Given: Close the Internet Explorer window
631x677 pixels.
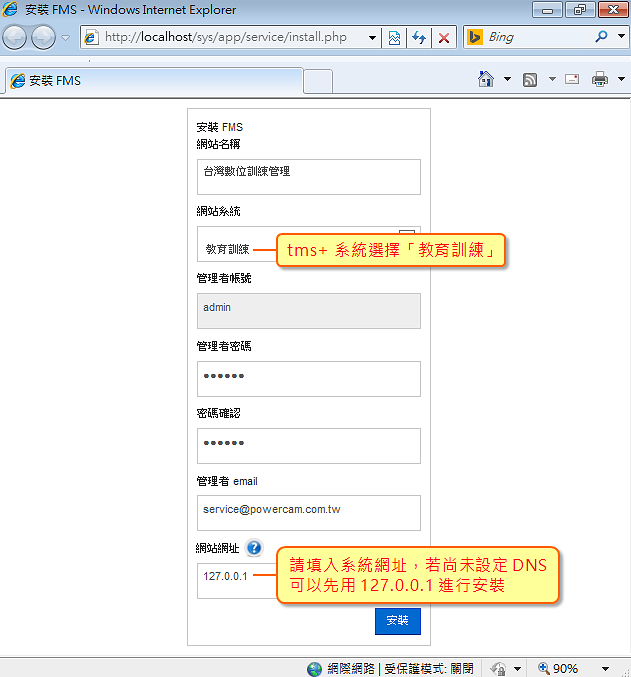Looking at the screenshot, I should pos(613,9).
